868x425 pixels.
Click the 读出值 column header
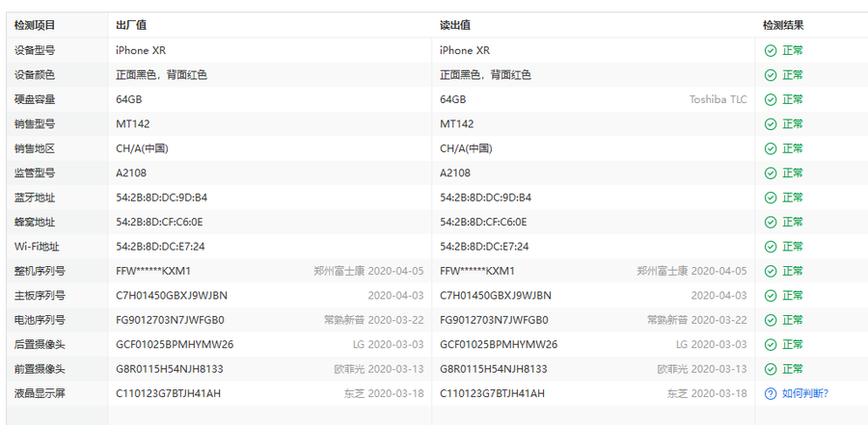click(x=455, y=25)
